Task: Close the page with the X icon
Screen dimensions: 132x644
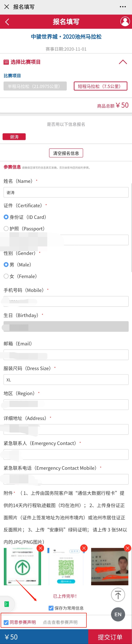Action: 7,7
